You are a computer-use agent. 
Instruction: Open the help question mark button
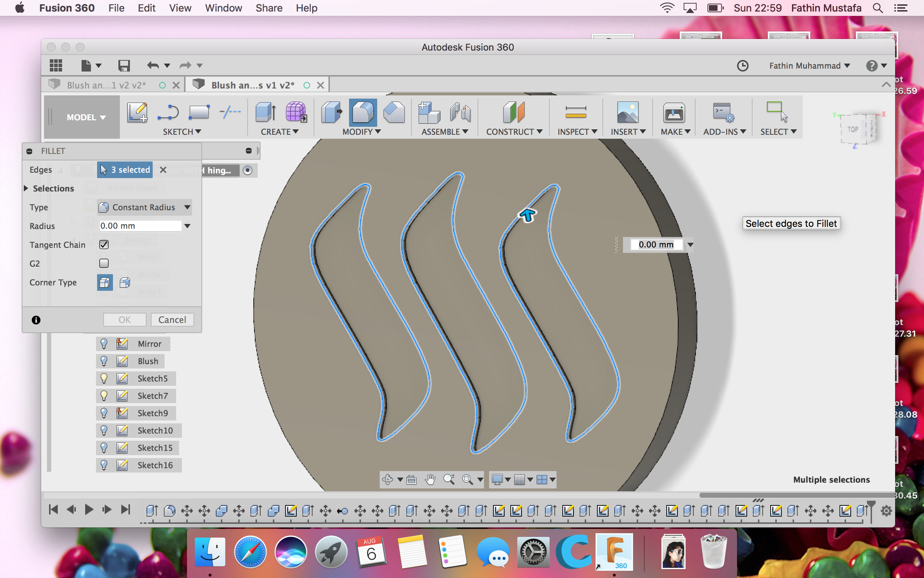872,66
